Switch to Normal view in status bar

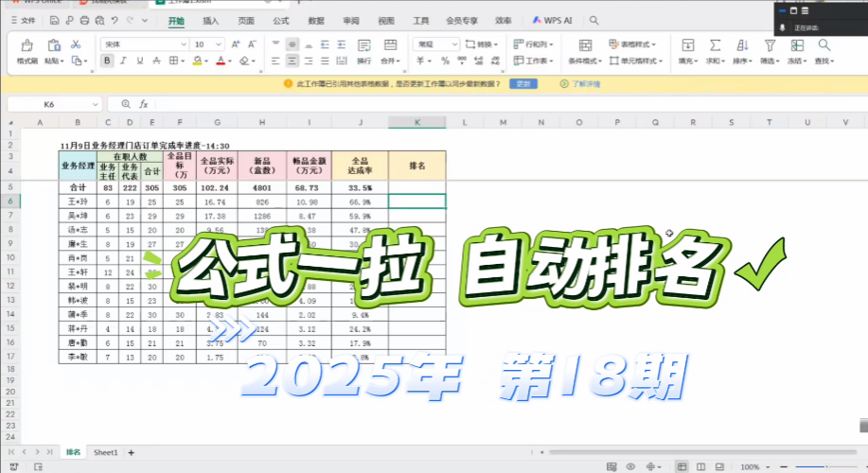pos(682,467)
